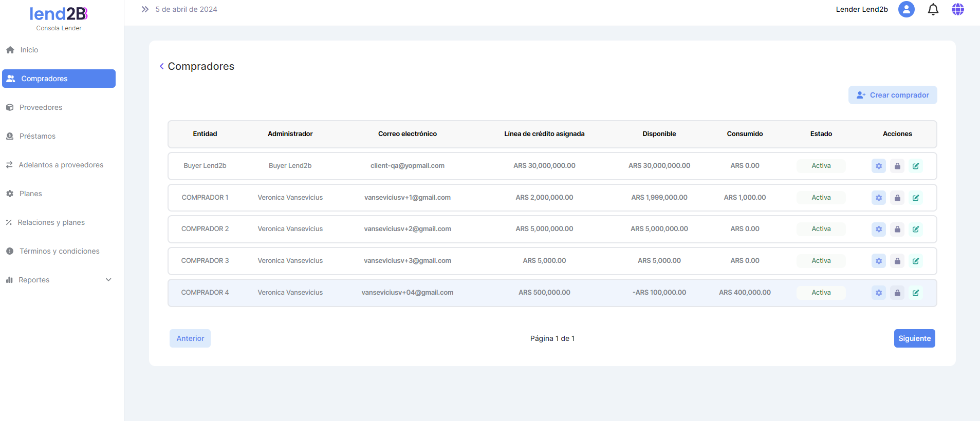
Task: Click the Anterior pagination button
Action: (x=190, y=338)
